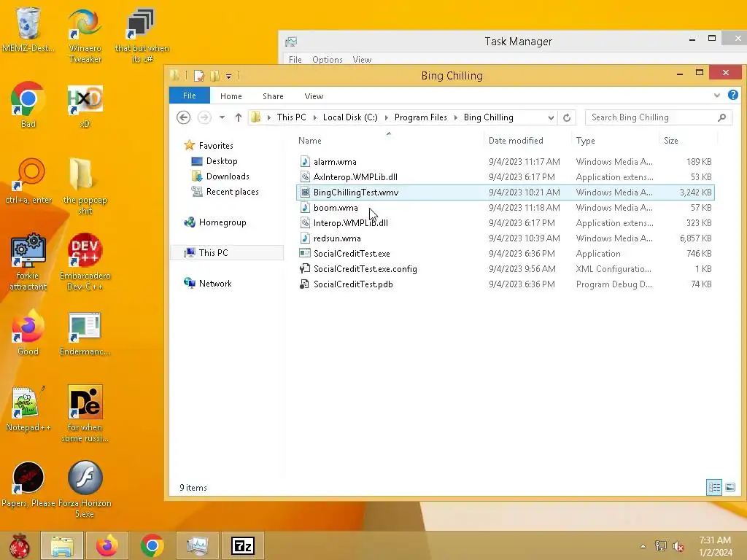
Task: Expand the ribbon with the chevron
Action: pyautogui.click(x=717, y=96)
